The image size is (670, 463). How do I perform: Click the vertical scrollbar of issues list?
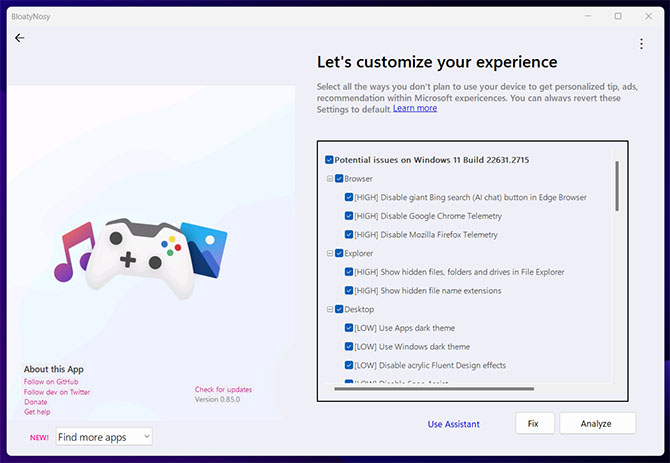coord(617,185)
